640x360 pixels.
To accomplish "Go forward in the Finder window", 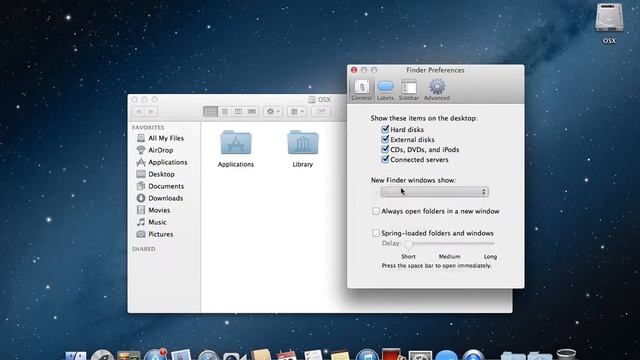I will [152, 111].
